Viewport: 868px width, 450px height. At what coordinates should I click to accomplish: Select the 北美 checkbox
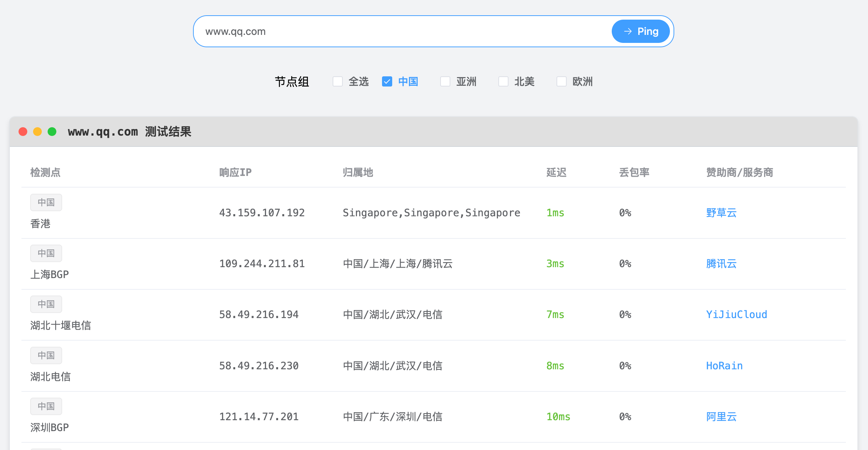503,81
